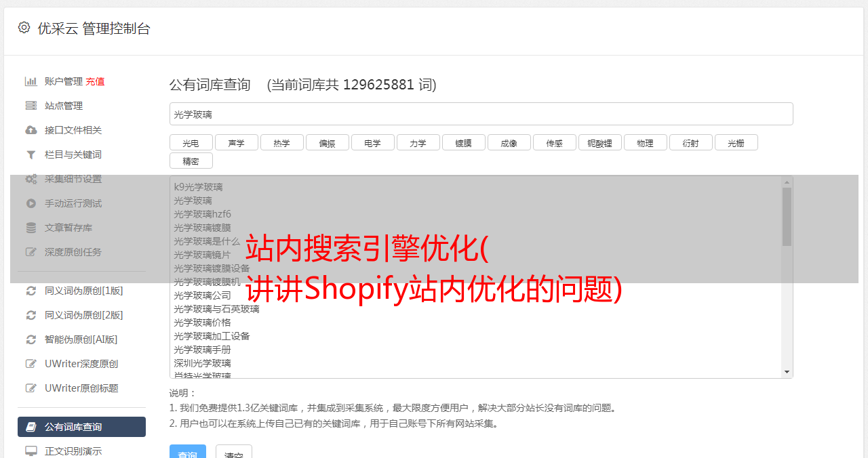
Task: Click the 清空 button
Action: pos(234,453)
